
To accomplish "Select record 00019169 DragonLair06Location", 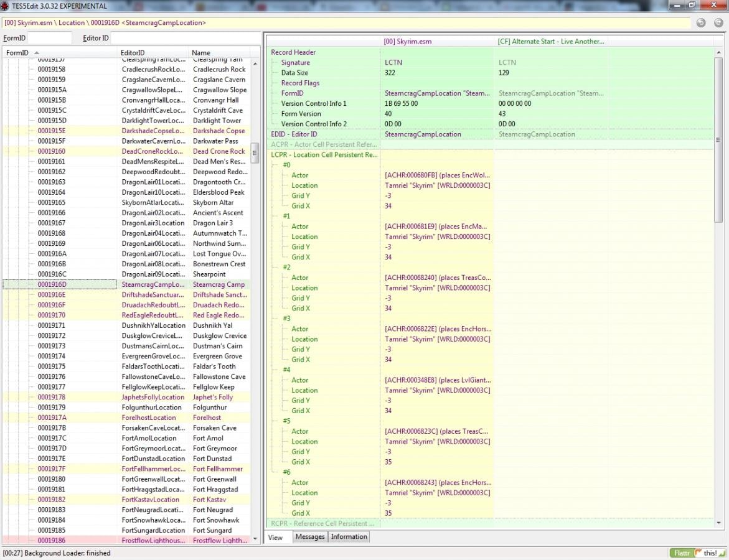I will [126, 243].
